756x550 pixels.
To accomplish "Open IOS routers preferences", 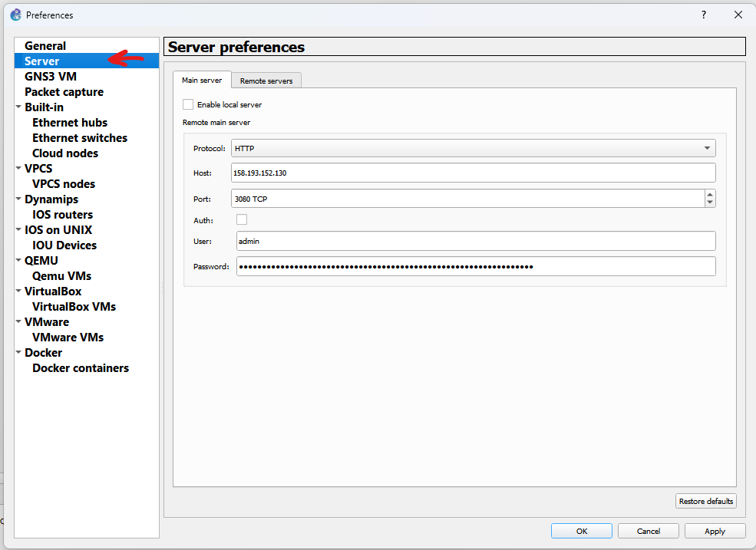I will click(x=63, y=215).
